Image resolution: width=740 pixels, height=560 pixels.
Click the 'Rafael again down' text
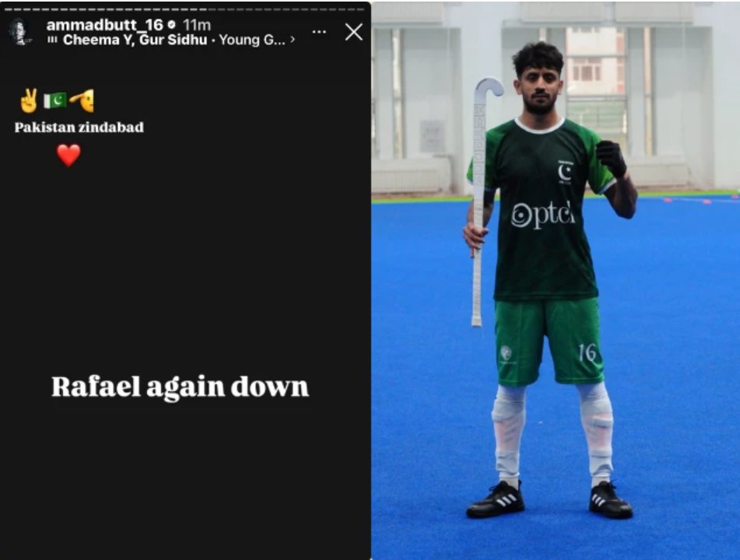(180, 387)
